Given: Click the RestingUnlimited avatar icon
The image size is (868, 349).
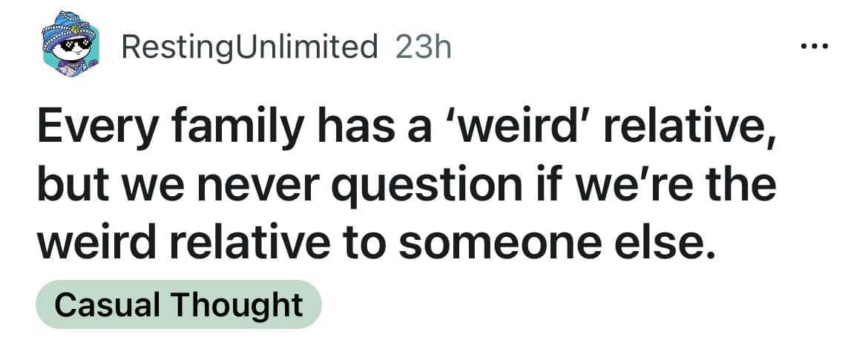Looking at the screenshot, I should coord(70,47).
